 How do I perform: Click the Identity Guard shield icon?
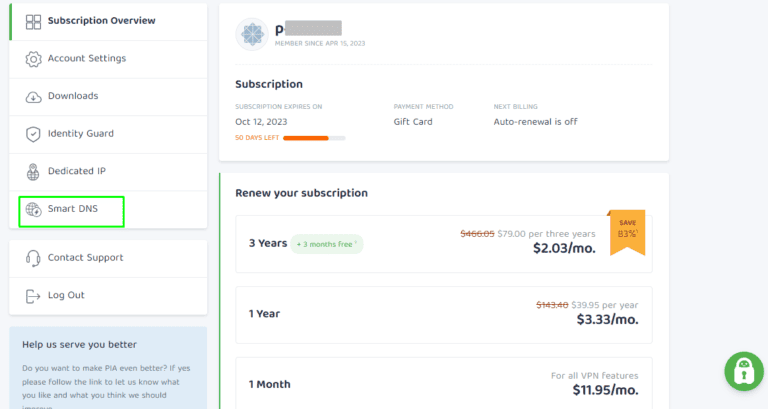pyautogui.click(x=33, y=134)
